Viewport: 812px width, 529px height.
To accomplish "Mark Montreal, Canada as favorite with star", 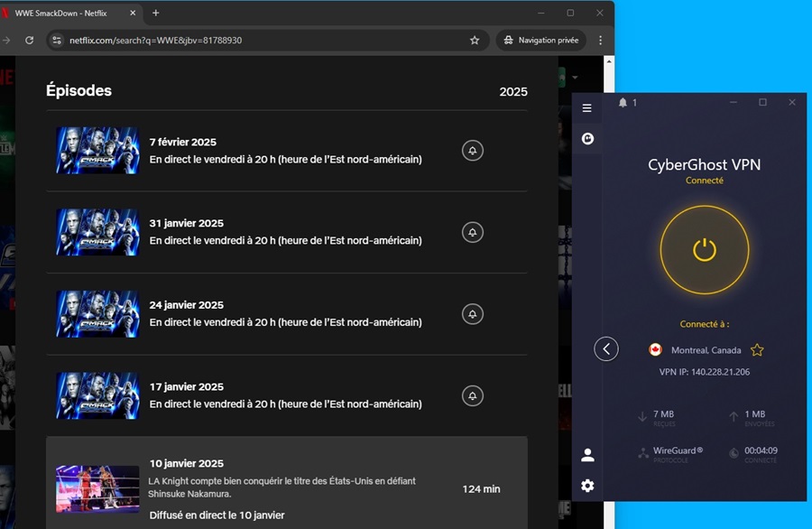I will point(757,350).
